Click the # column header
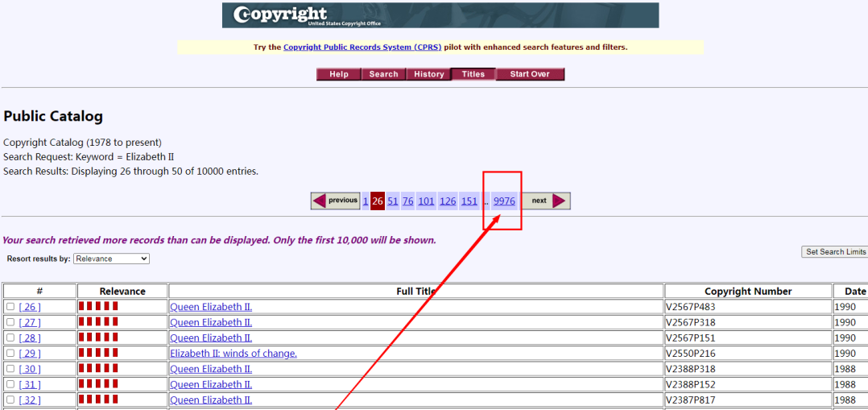868x410 pixels. (39, 291)
